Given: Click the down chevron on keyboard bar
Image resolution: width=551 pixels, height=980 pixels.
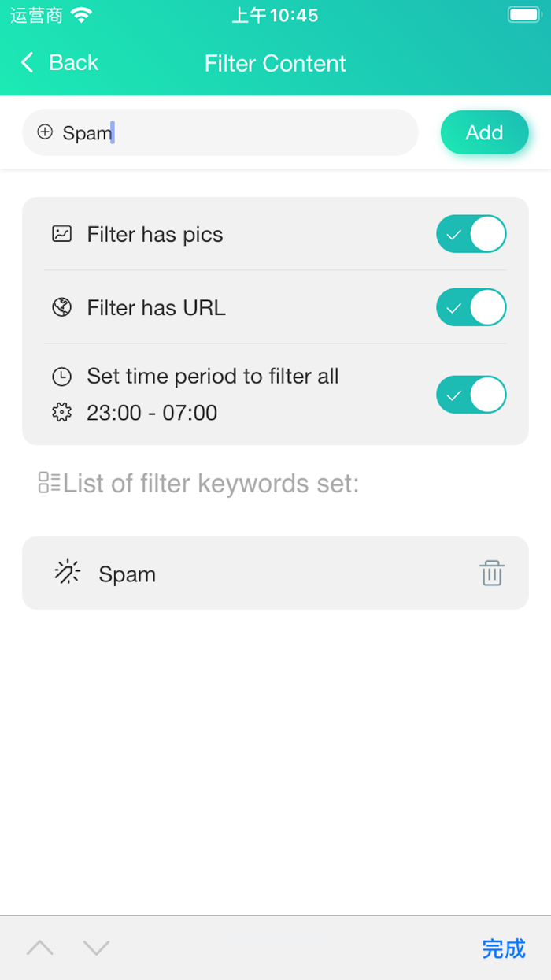Looking at the screenshot, I should [x=96, y=948].
